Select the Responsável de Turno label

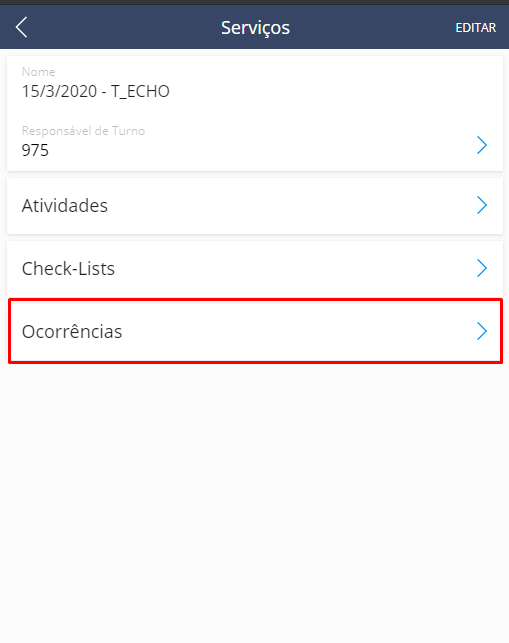click(x=83, y=131)
